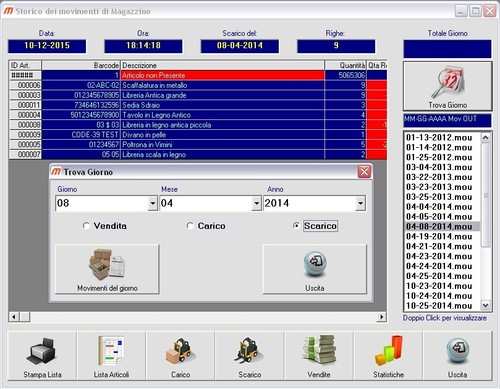500x389 pixels.
Task: Open Lista Articoli
Action: point(111,356)
